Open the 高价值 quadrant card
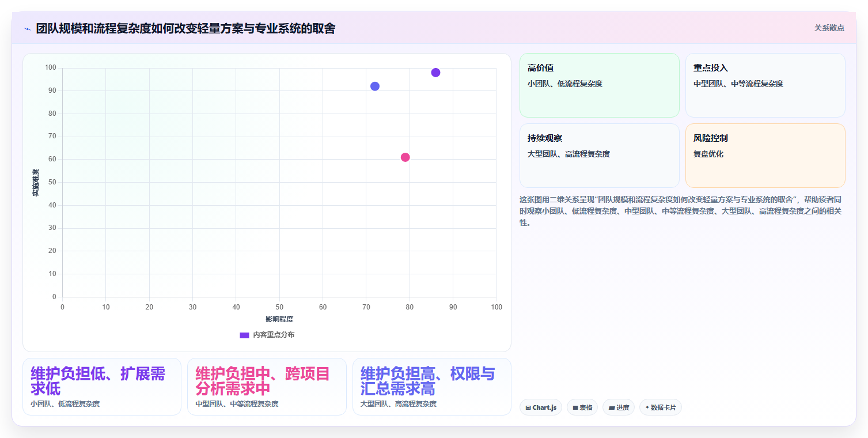This screenshot has height=438, width=868. 600,85
